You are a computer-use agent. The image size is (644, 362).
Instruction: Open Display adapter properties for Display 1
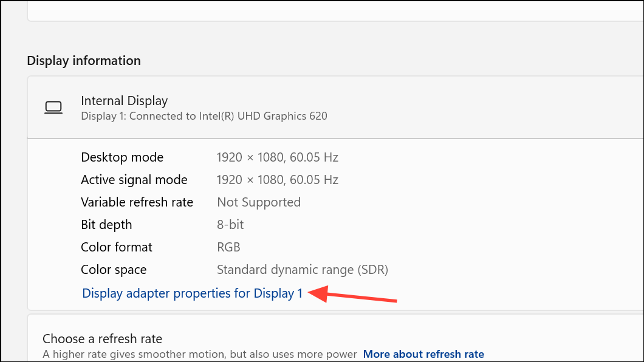point(192,293)
